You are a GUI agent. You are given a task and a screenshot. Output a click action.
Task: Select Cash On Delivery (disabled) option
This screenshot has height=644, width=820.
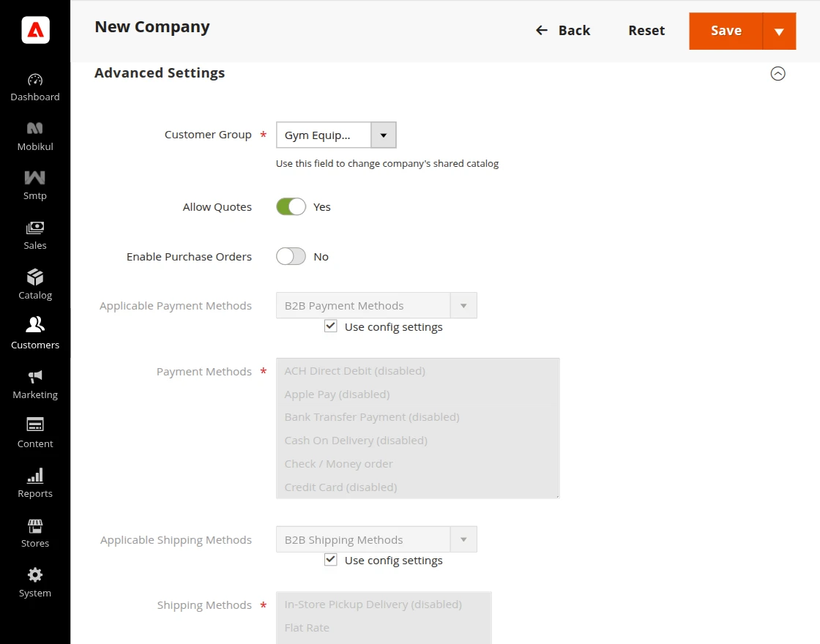pyautogui.click(x=417, y=441)
